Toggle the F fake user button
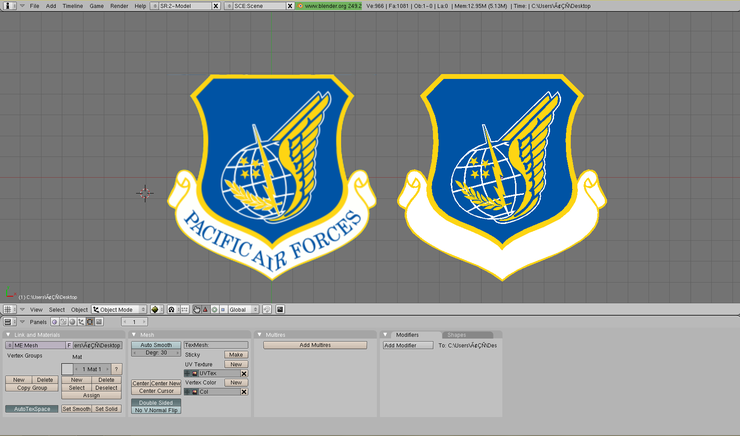The height and width of the screenshot is (436, 740). coord(69,345)
